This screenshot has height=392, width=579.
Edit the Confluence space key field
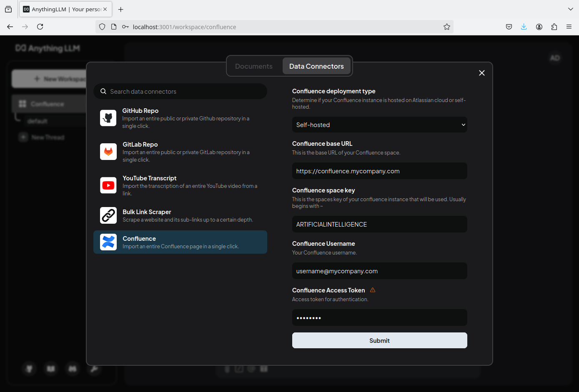coord(380,224)
